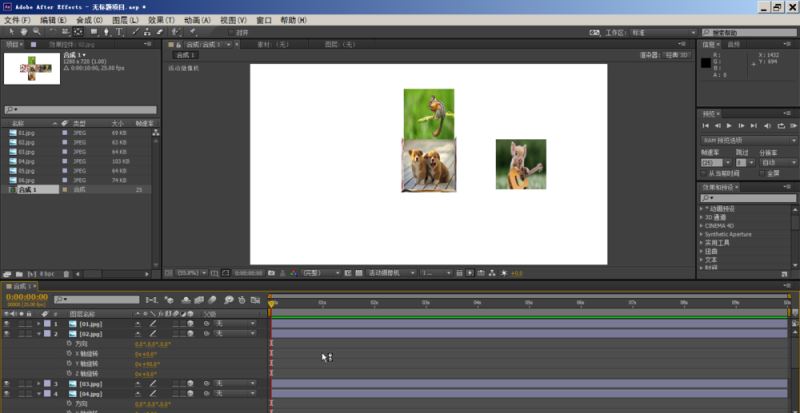Screen dimensions: 800x413
Task: Click the yellow current time indicator
Action: pos(271,304)
